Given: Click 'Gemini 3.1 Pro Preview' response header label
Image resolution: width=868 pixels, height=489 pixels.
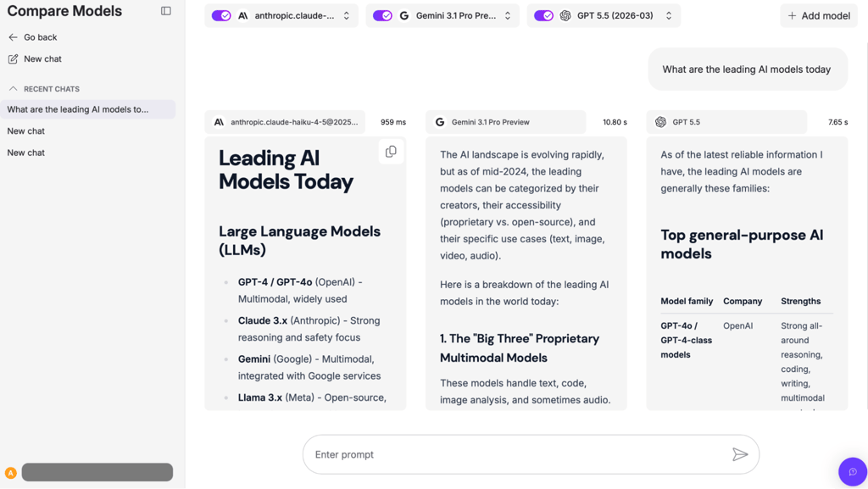Looking at the screenshot, I should coord(491,122).
